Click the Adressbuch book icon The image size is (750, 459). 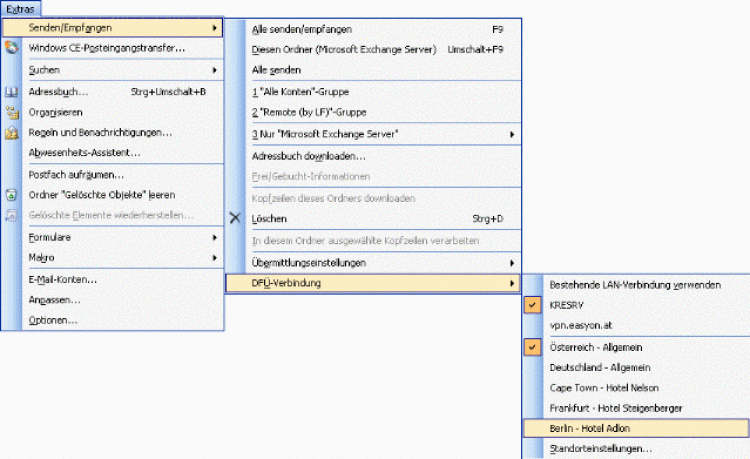coord(12,92)
